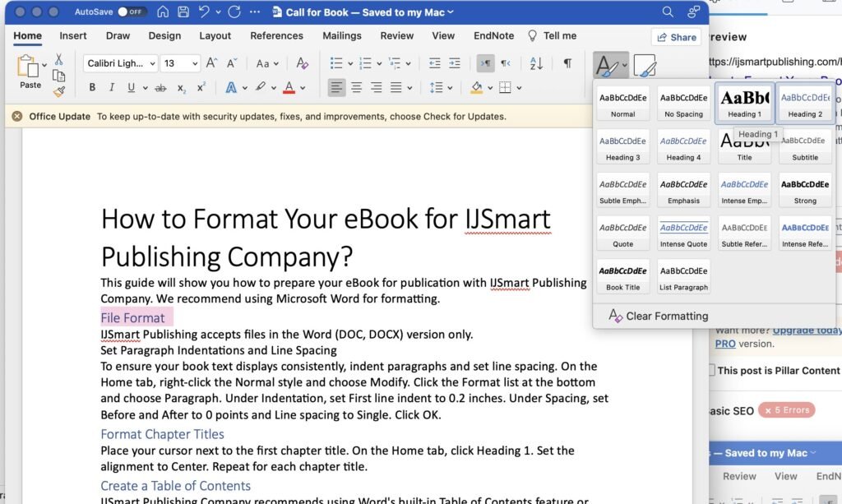The width and height of the screenshot is (842, 504).
Task: Apply the Book Title style
Action: point(623,277)
